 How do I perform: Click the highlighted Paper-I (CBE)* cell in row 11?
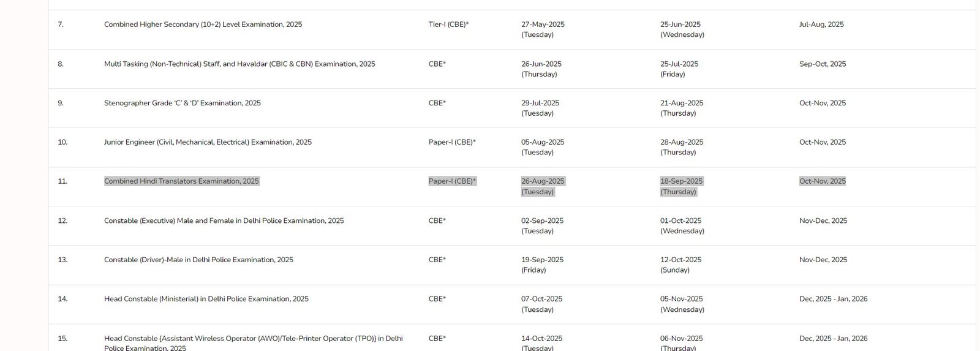[x=452, y=181]
